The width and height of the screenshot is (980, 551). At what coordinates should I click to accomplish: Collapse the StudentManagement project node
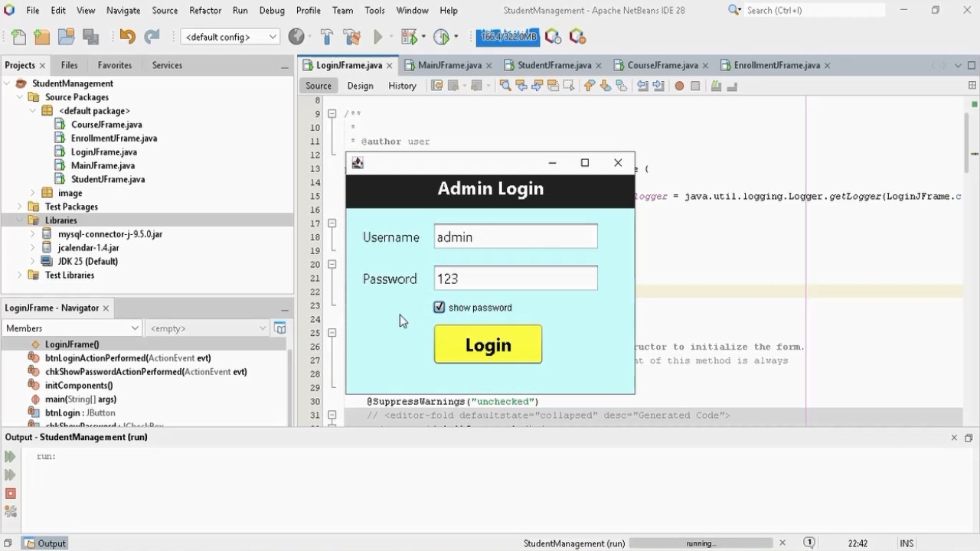(7, 83)
